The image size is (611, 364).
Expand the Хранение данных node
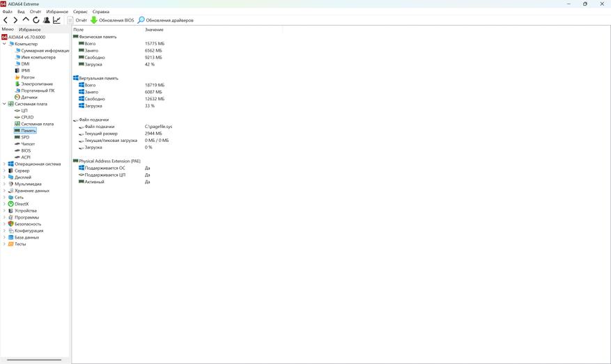point(4,191)
